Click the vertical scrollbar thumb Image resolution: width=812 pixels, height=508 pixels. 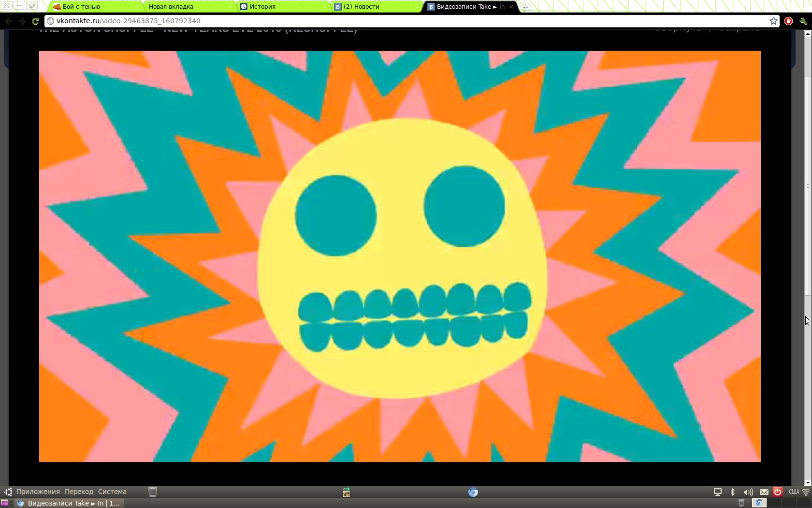pos(808,186)
